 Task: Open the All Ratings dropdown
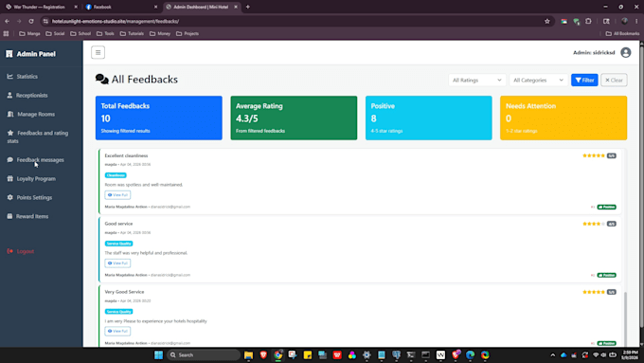476,81
